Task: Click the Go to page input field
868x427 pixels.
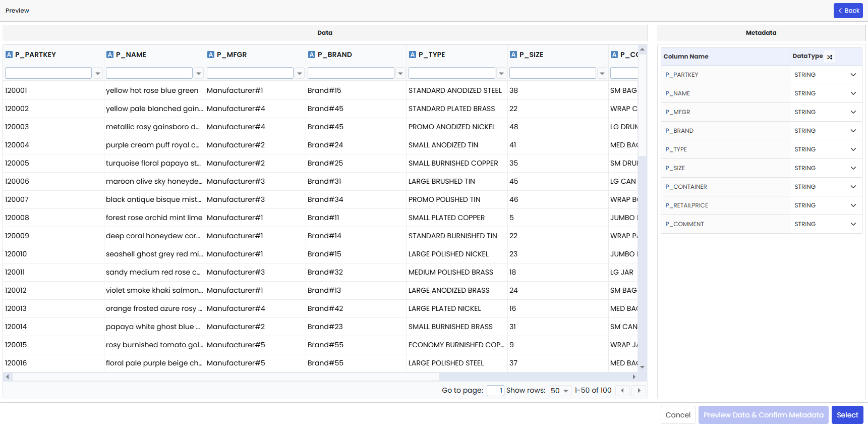Action: coord(495,391)
